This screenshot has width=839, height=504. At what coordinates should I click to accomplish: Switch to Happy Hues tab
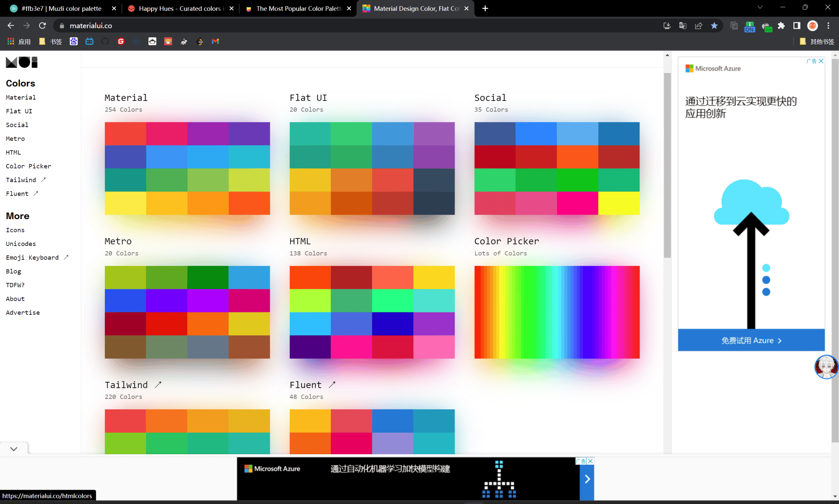point(180,8)
